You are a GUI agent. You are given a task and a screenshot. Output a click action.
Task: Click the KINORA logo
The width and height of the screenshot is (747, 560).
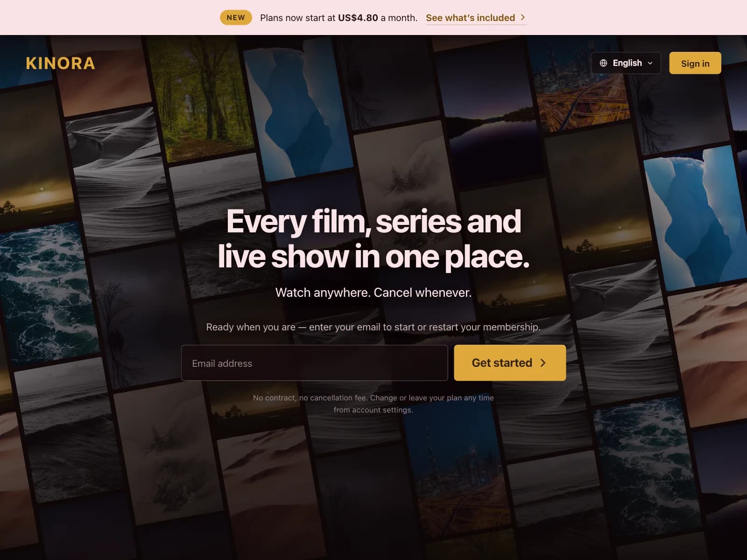[60, 63]
